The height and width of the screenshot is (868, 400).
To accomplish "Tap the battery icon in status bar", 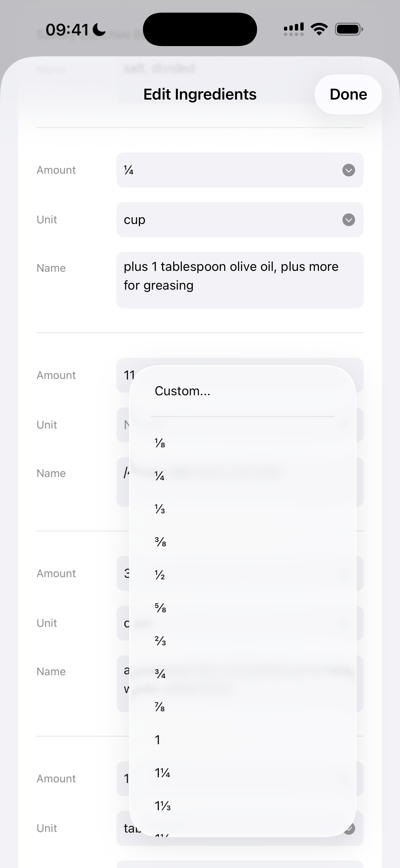I will tap(348, 29).
